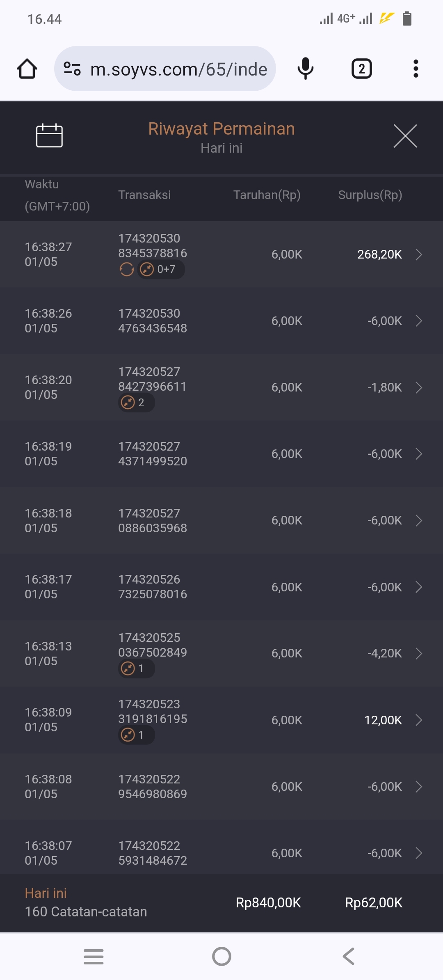Tap the circular refresh icon on 16:38:27 row

[127, 270]
